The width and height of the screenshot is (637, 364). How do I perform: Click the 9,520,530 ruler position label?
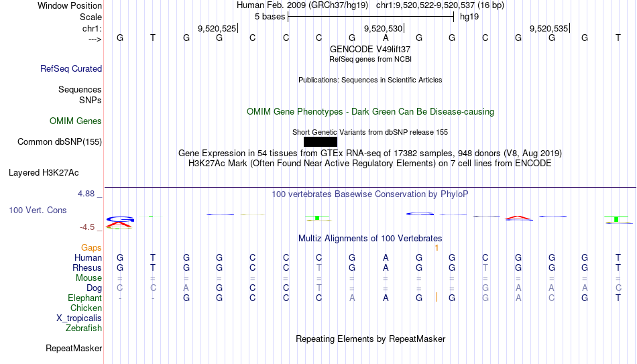(x=383, y=28)
